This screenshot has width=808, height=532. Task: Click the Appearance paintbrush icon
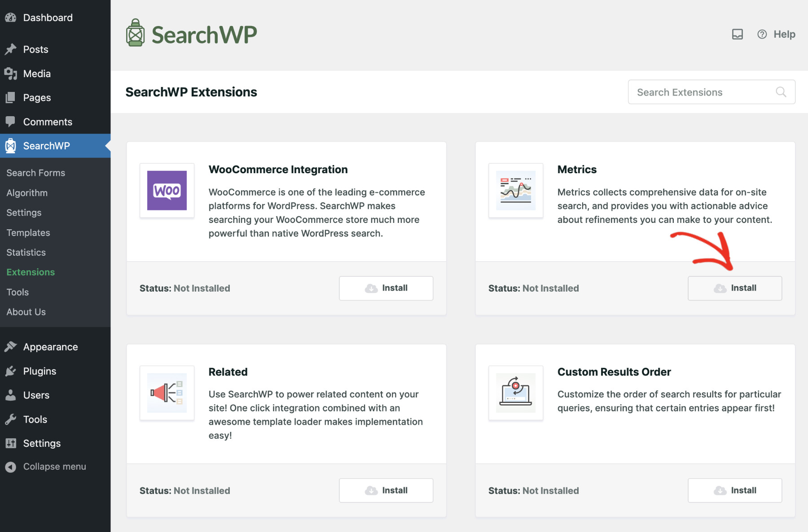(11, 347)
